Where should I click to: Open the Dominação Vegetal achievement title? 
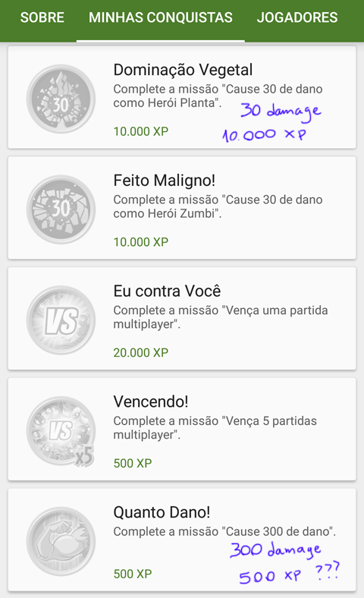(x=183, y=70)
